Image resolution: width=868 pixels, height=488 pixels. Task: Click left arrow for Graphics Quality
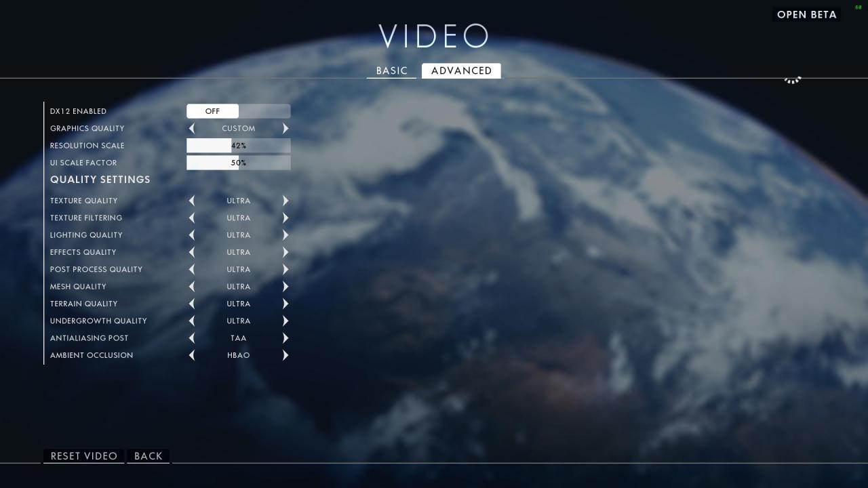pyautogui.click(x=191, y=128)
